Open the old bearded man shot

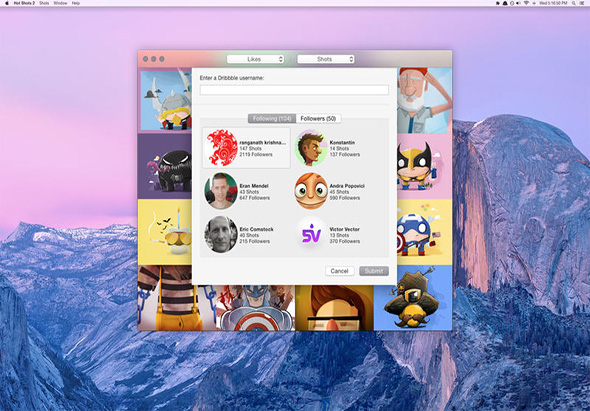[x=424, y=100]
